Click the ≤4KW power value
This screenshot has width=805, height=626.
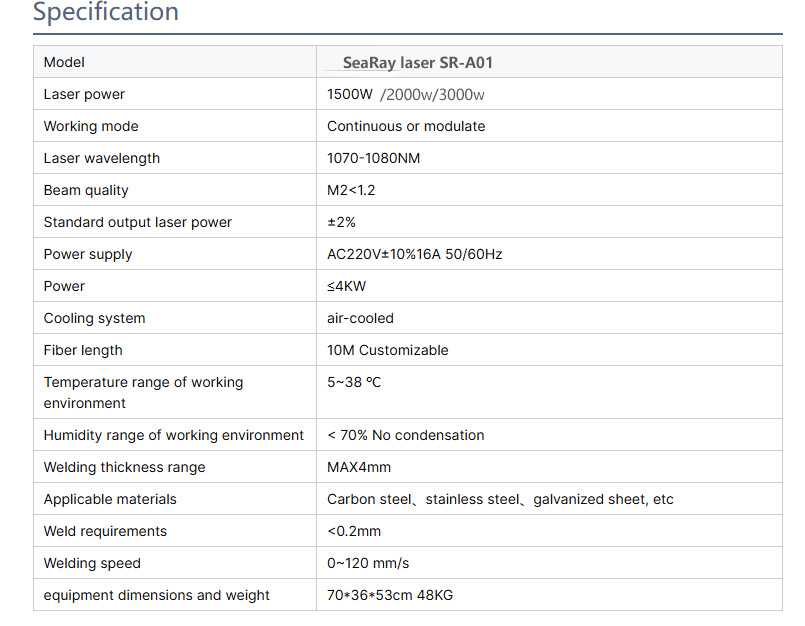pos(347,287)
